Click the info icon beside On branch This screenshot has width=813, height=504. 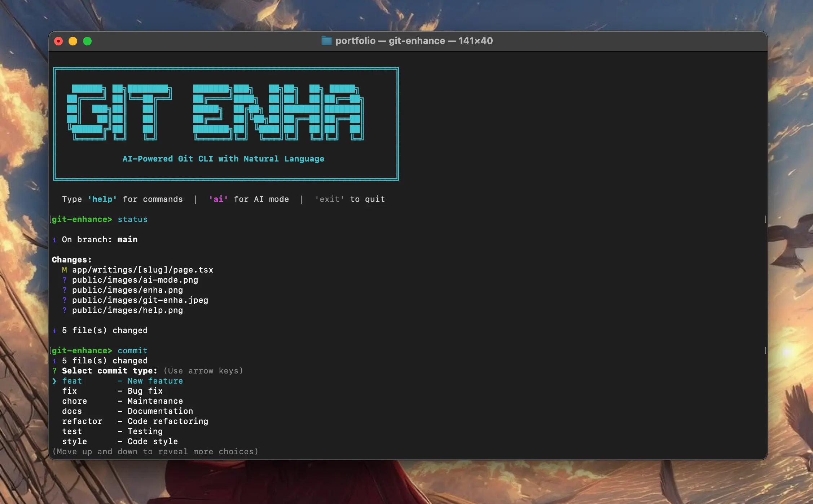(54, 240)
